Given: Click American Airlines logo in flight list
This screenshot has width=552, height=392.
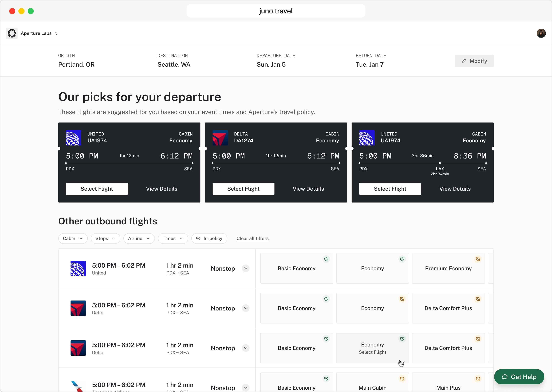Looking at the screenshot, I should (x=78, y=386).
